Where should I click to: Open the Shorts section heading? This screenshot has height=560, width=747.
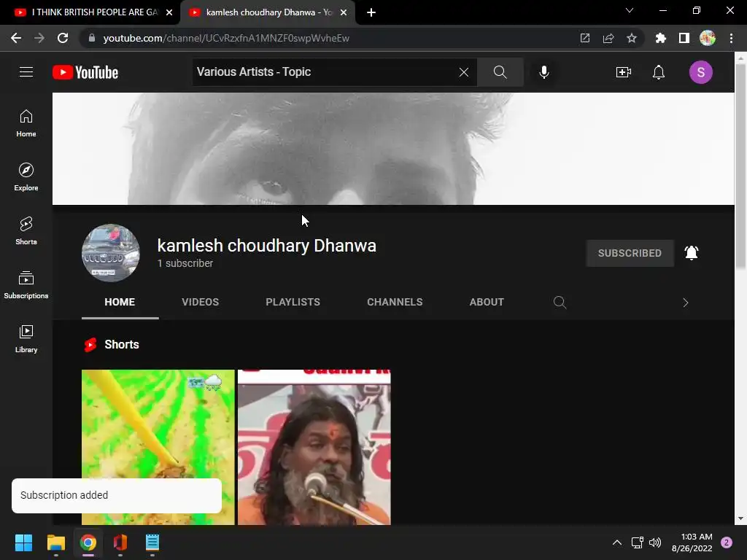click(122, 344)
